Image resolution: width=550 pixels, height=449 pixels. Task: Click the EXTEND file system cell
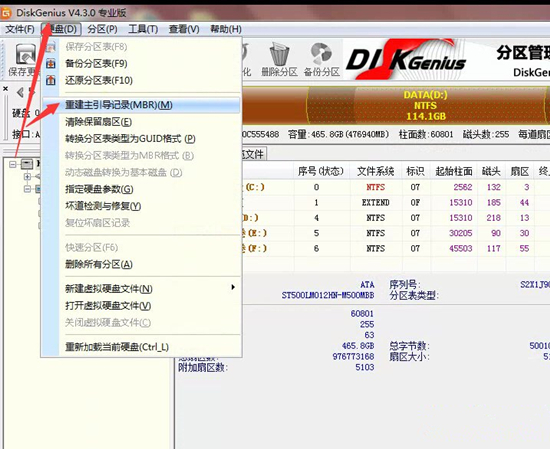(x=376, y=202)
